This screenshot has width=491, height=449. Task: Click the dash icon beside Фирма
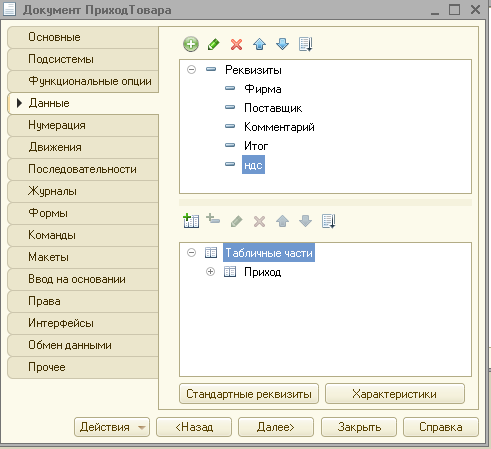pyautogui.click(x=230, y=88)
